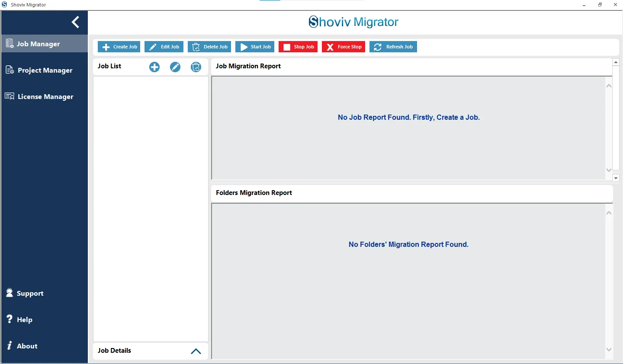Click the Project Manager document icon
This screenshot has width=623, height=364.
[x=10, y=70]
